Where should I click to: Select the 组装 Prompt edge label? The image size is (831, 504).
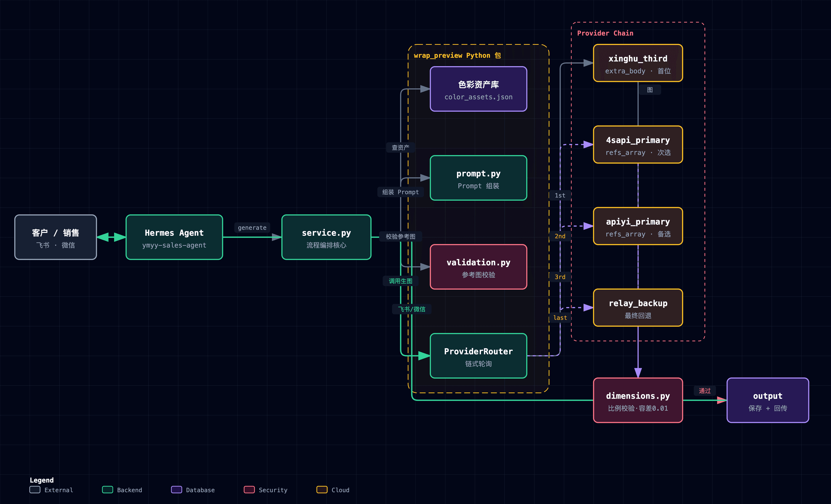click(x=400, y=192)
